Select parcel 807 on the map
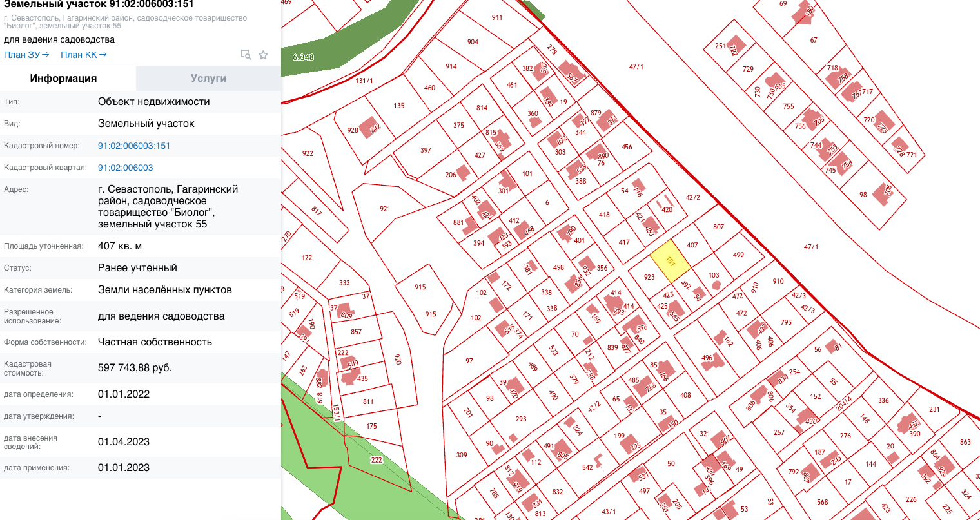Viewport: 980px width, 520px height. click(718, 227)
